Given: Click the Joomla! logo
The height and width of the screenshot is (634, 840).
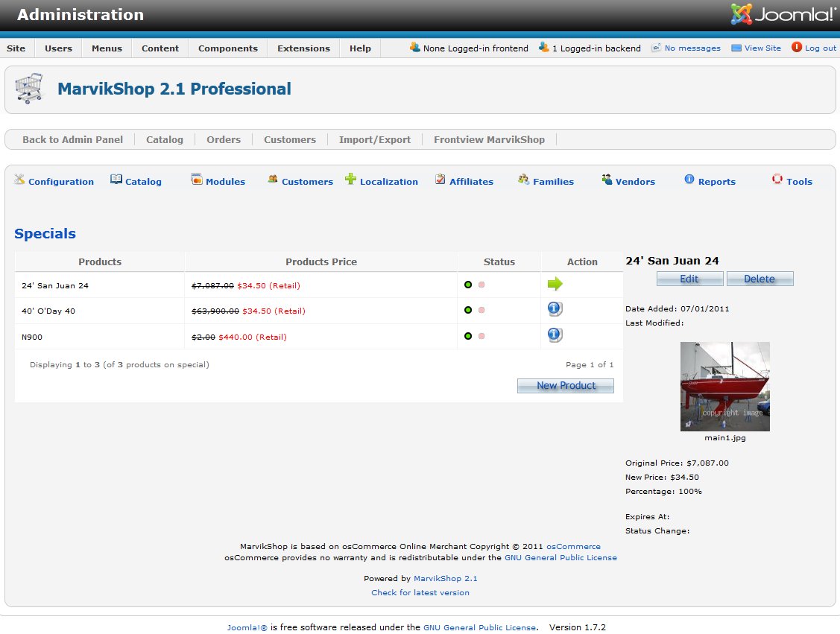Looking at the screenshot, I should pyautogui.click(x=782, y=14).
